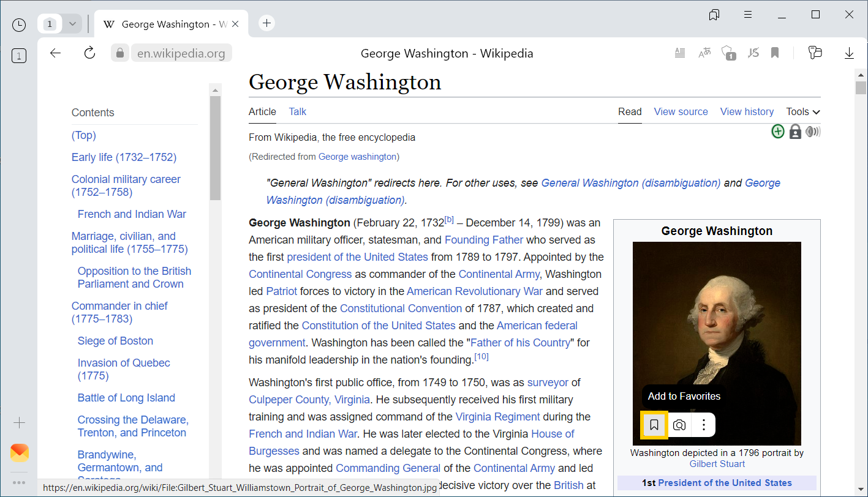Open the passwords and cards manager icon
Viewport: 868px width, 497px height.
click(x=815, y=53)
